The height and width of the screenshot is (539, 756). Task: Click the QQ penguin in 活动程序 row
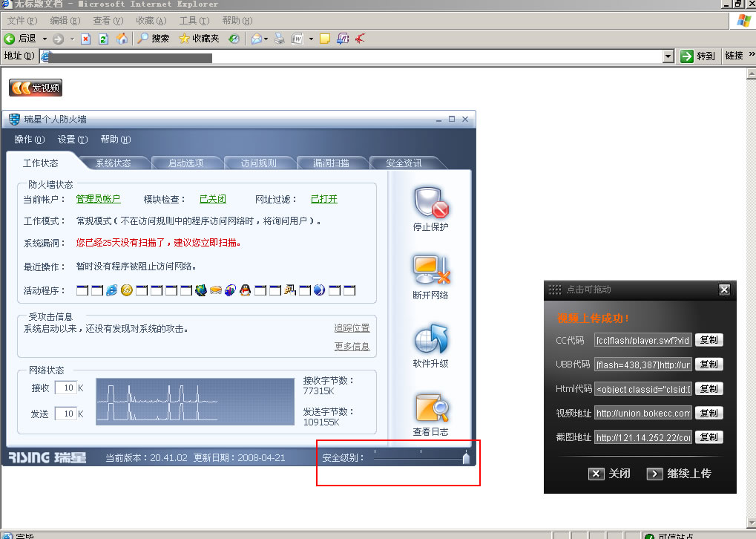(246, 290)
